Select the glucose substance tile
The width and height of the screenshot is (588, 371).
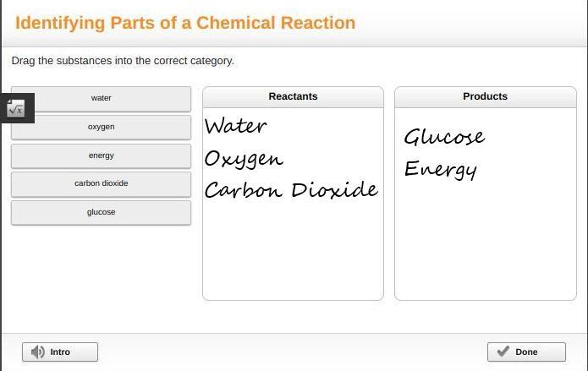[x=101, y=212]
